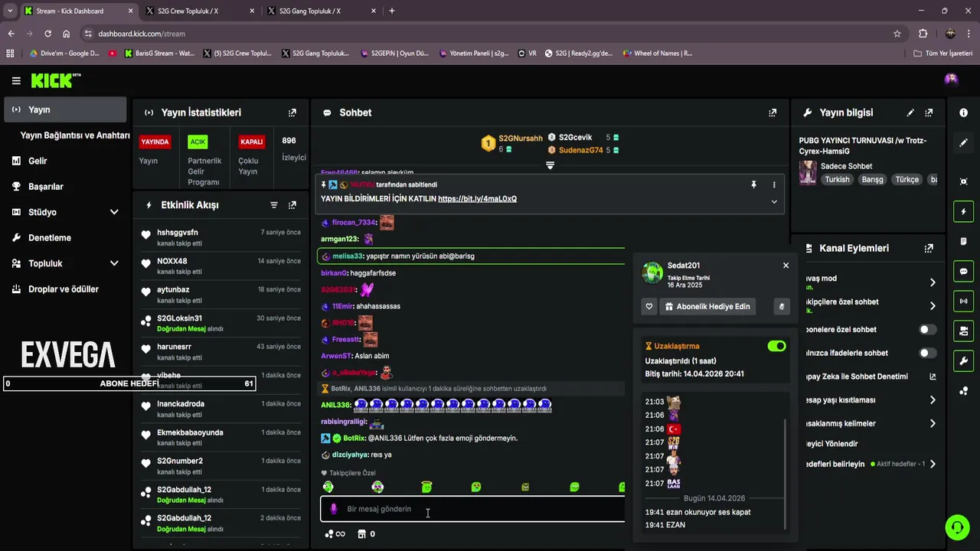Open the hamburger menu next to Kick logo
This screenshot has height=551, width=980.
[x=16, y=80]
